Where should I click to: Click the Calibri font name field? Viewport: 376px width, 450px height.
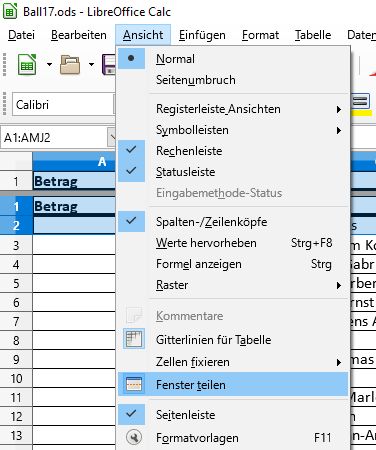pos(63,105)
